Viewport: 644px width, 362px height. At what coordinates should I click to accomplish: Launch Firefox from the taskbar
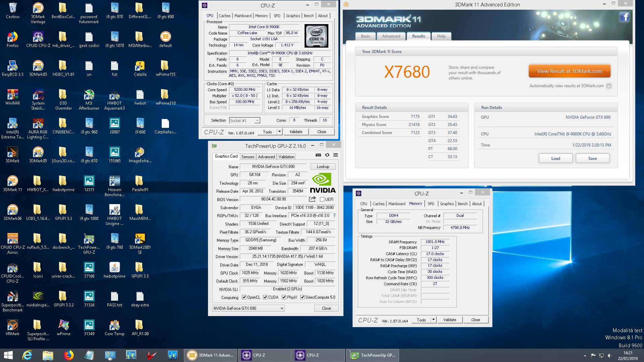(x=69, y=355)
